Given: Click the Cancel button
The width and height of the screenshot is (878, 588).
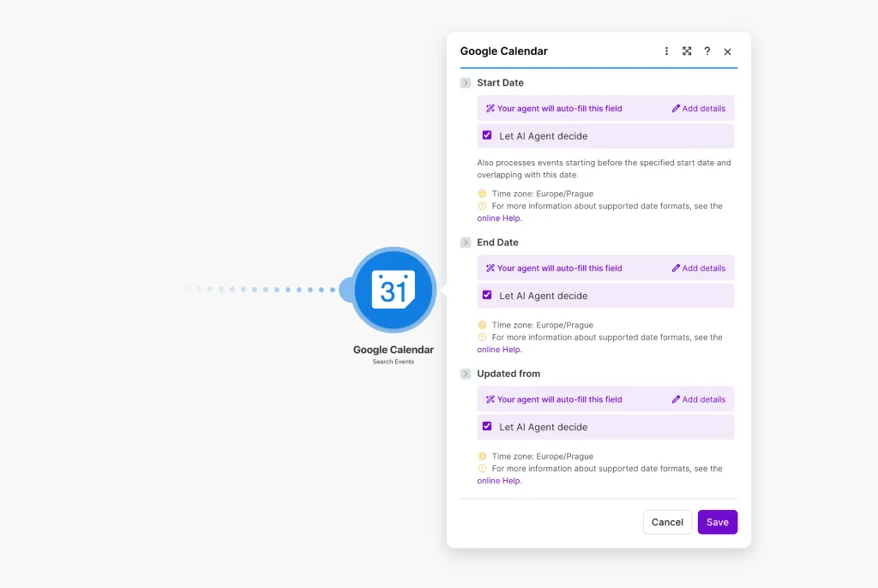Looking at the screenshot, I should (667, 522).
